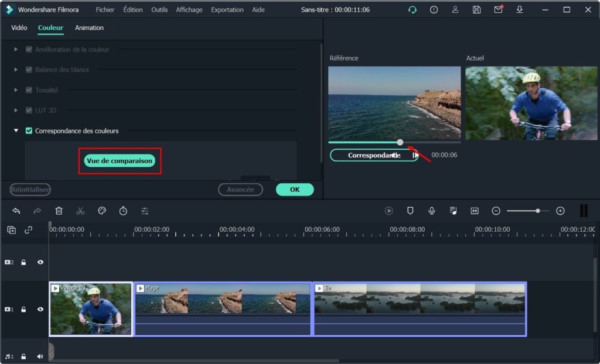Select the Couleur tab

tap(50, 28)
